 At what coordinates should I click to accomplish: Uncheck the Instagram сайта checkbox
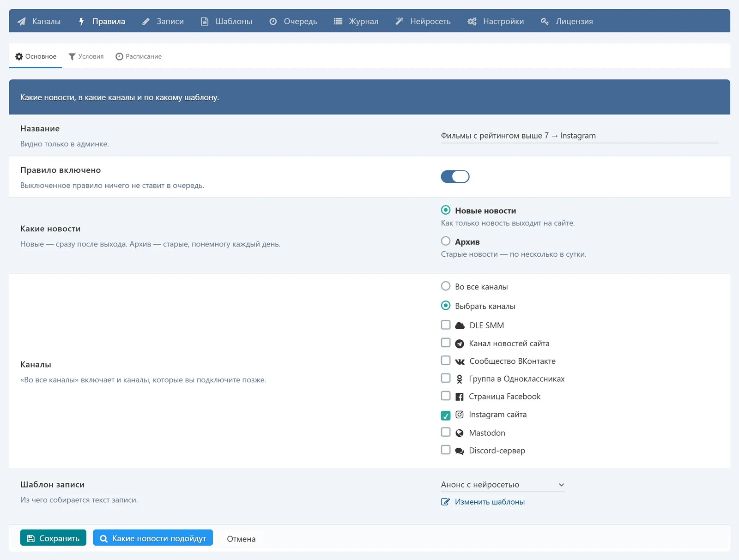pos(446,415)
